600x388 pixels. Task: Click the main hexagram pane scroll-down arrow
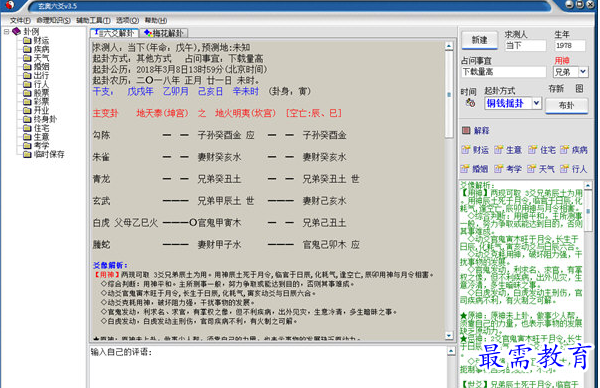point(449,336)
